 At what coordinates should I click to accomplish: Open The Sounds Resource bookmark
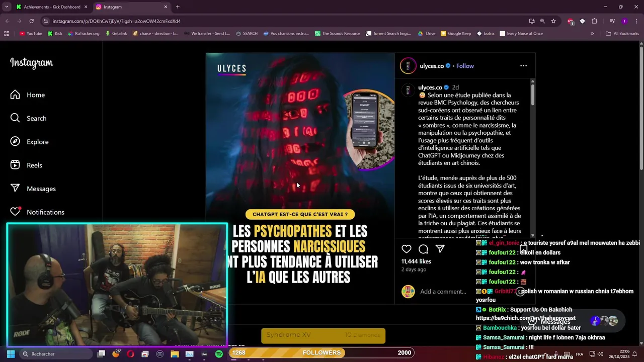click(338, 34)
